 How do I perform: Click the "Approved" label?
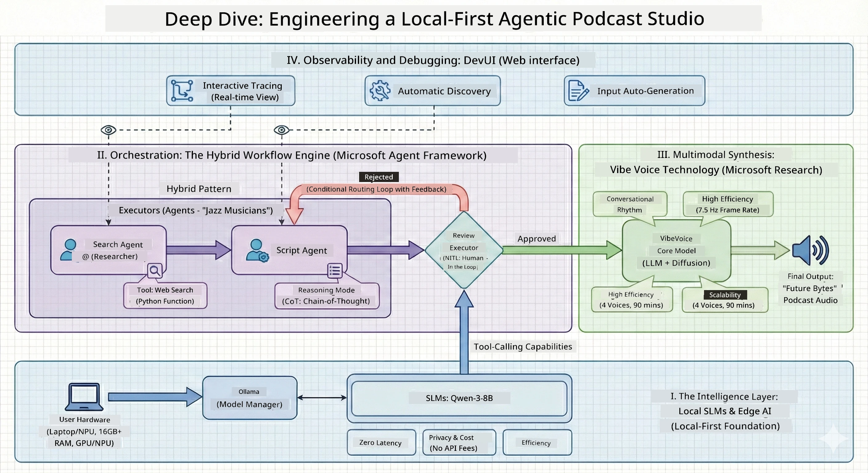(537, 239)
